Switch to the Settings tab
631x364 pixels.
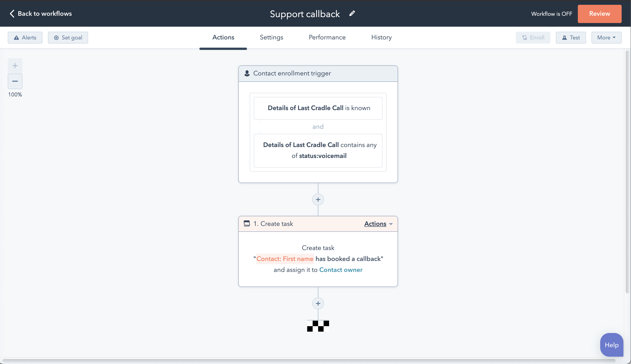(271, 37)
